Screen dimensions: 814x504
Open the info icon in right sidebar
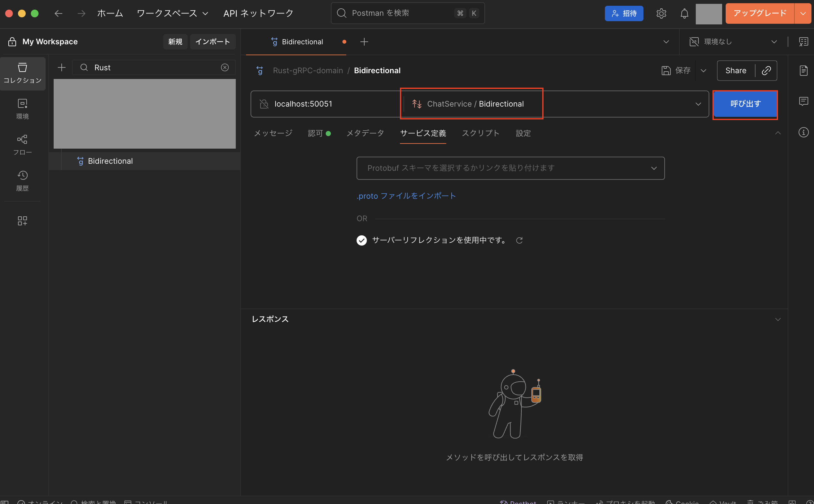tap(803, 132)
